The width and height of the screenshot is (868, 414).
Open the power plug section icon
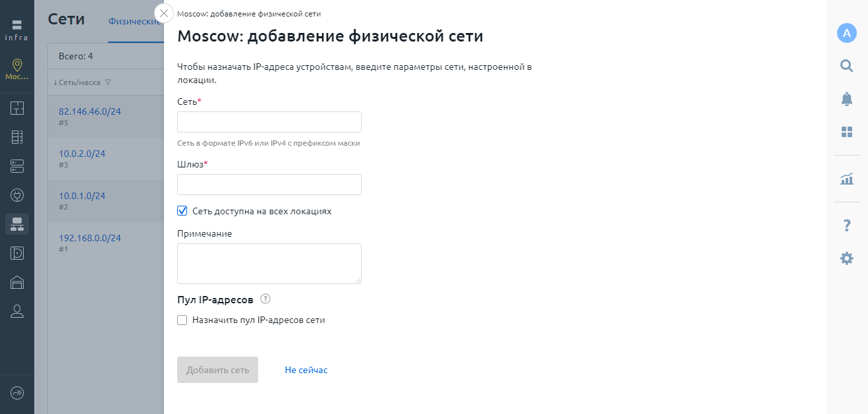(x=17, y=195)
